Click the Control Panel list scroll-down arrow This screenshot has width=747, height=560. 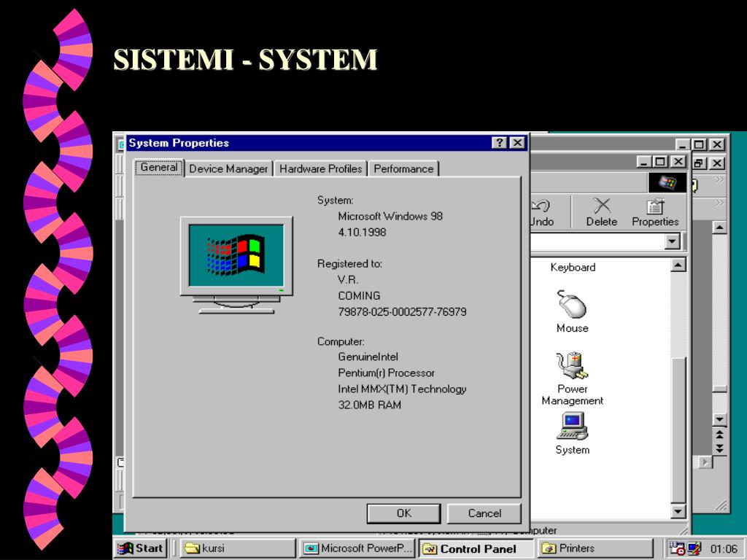pos(678,511)
